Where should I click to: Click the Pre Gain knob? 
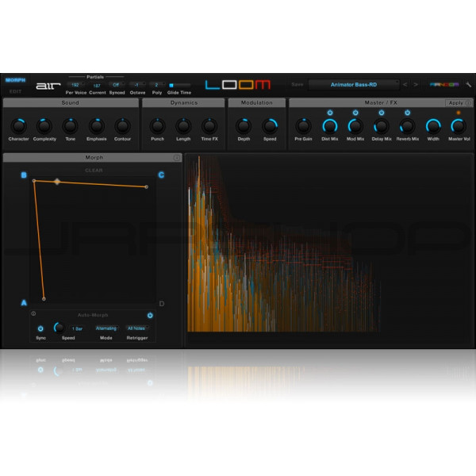click(x=304, y=126)
